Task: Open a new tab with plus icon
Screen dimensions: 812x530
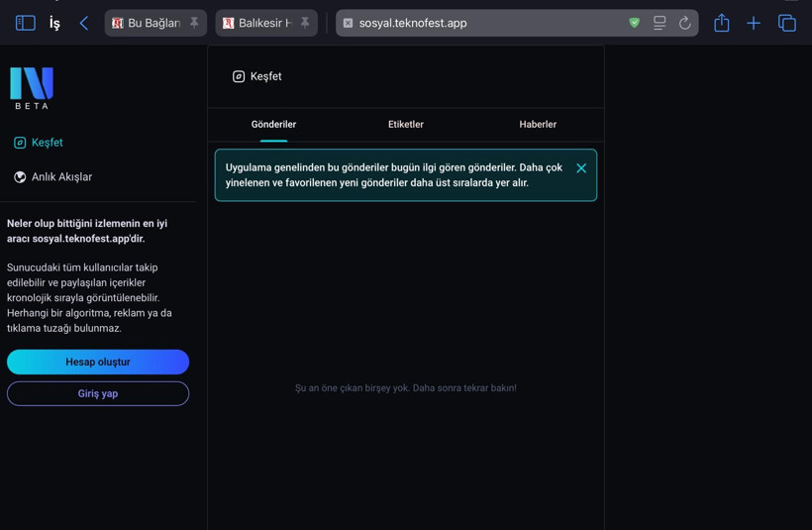Action: pyautogui.click(x=754, y=23)
